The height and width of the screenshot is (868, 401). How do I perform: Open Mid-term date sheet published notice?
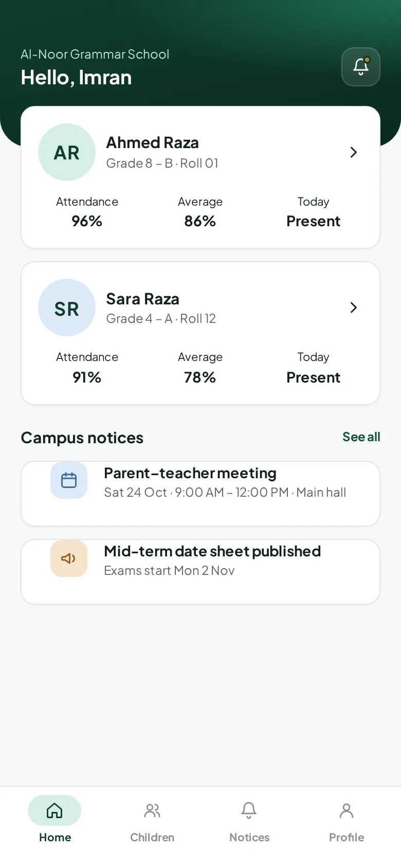[200, 572]
